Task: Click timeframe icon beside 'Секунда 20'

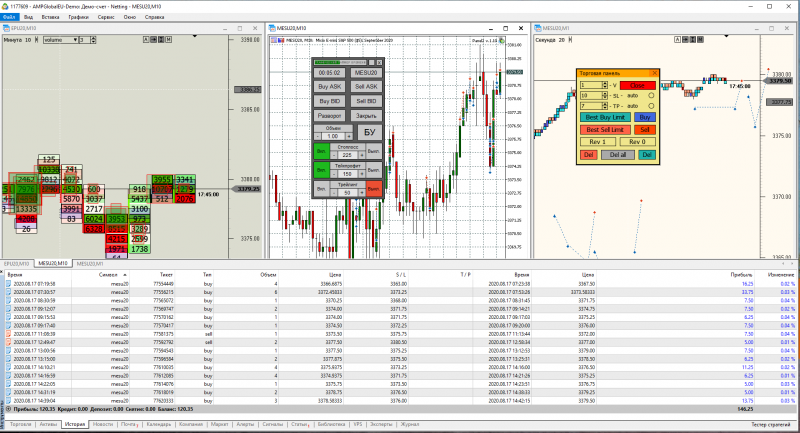Action: [570, 40]
